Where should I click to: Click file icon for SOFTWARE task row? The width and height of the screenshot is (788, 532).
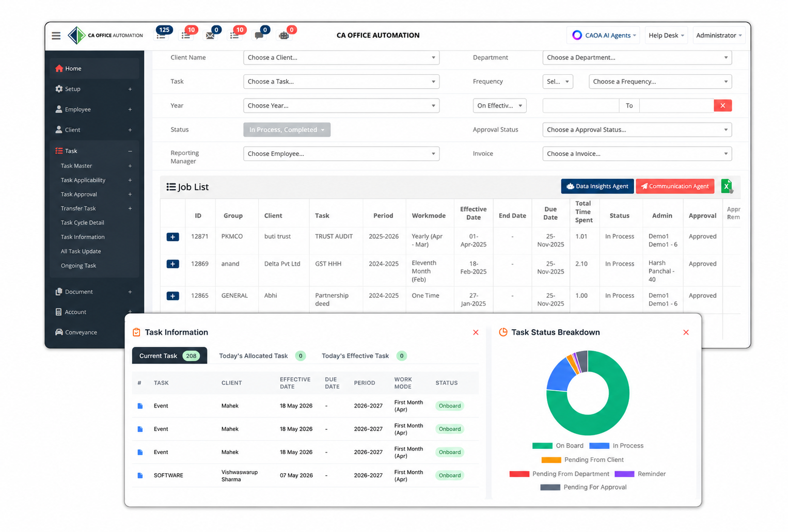click(x=140, y=475)
